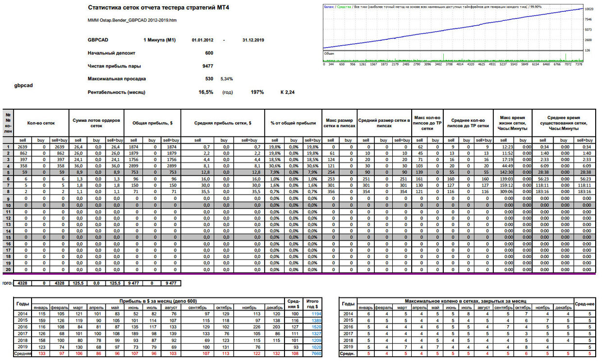Click header 'Макс кол-во пипсов до ТР сетки'
Screen dimensions: 602x364
point(427,123)
